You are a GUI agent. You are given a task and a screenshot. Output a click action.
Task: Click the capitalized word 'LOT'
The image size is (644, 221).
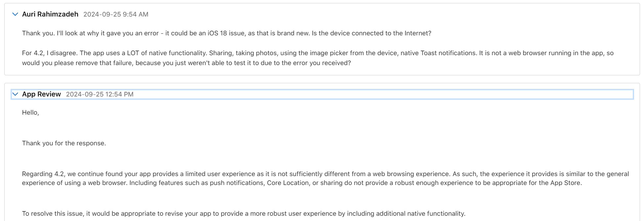(x=133, y=53)
